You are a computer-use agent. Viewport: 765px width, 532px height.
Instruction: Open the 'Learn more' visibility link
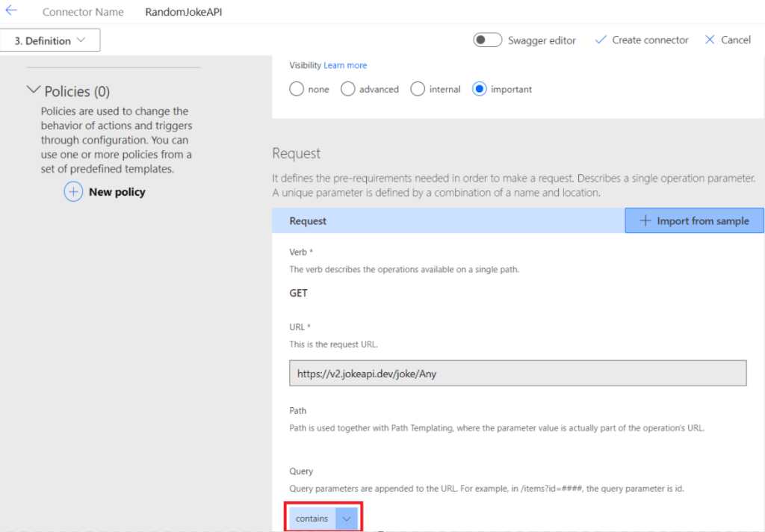tap(345, 66)
